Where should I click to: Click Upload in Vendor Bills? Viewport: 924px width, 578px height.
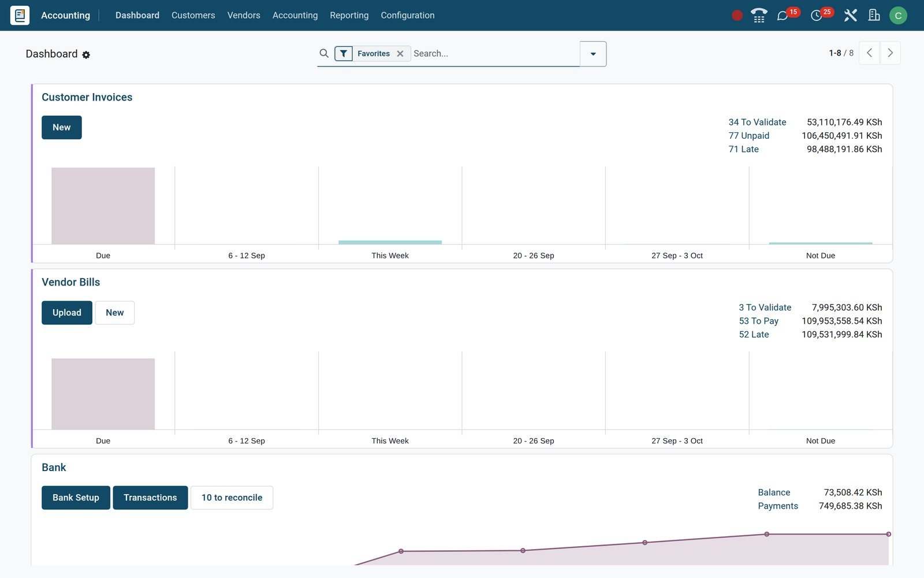(x=67, y=313)
